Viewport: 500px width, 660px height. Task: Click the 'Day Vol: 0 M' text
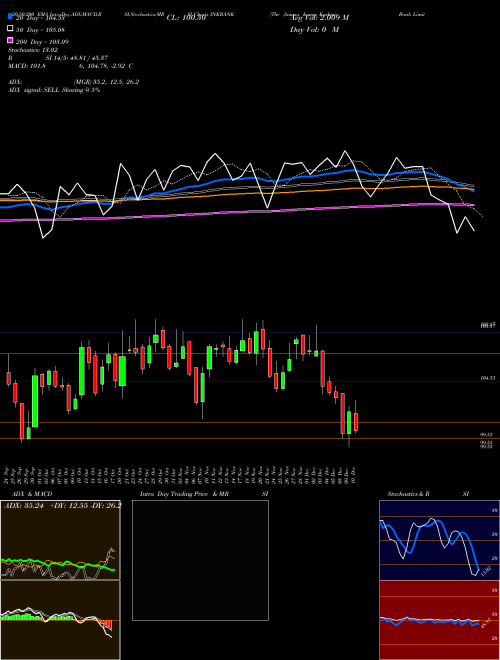click(314, 30)
